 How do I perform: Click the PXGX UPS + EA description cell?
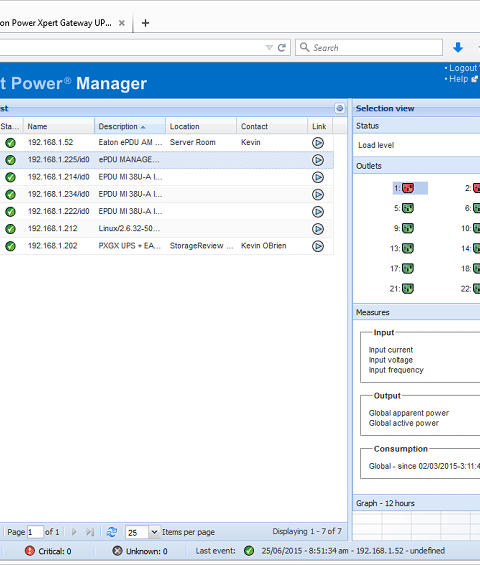[130, 246]
